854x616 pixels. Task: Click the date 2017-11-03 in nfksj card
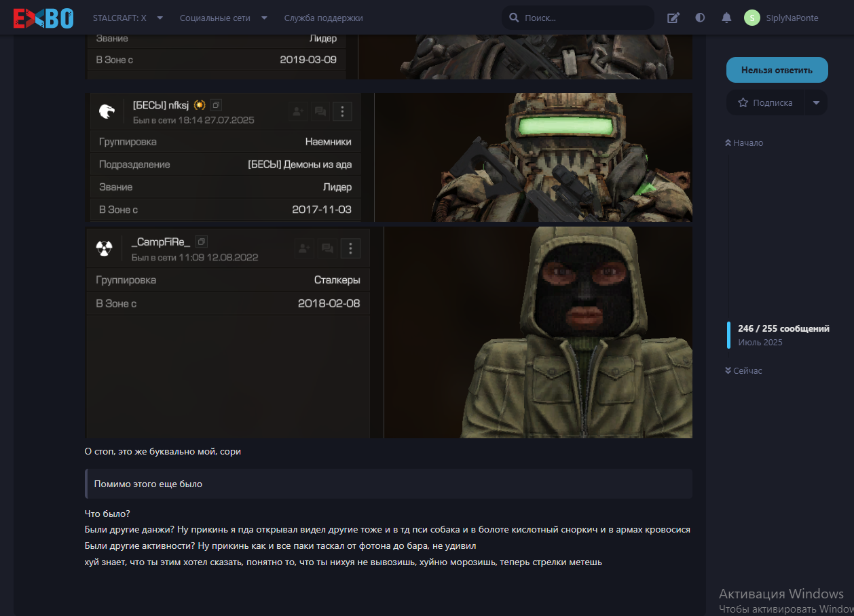click(322, 210)
